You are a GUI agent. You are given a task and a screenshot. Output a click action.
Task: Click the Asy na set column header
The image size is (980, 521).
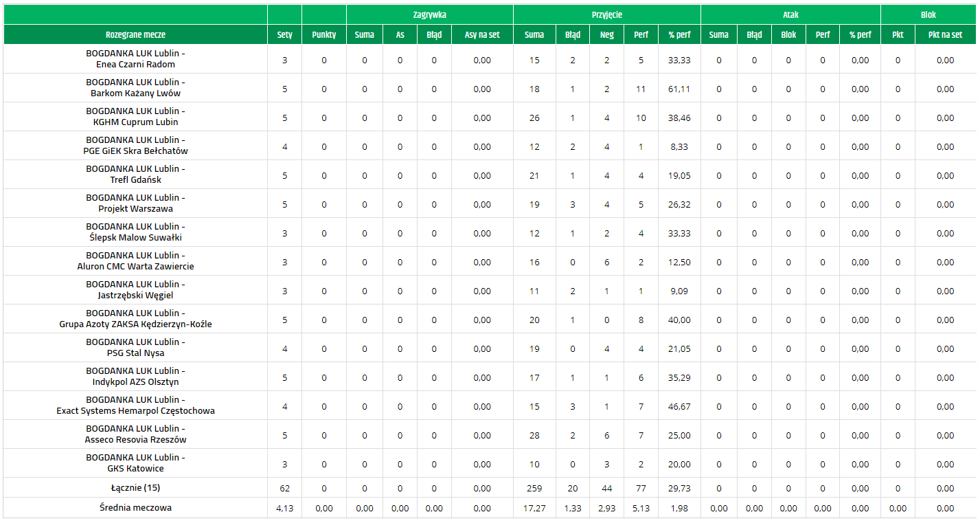click(482, 34)
